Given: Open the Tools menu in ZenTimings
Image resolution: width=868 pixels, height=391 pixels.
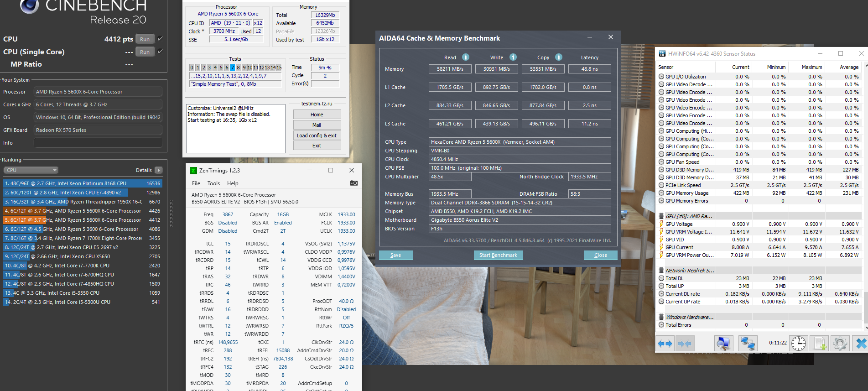Looking at the screenshot, I should click(x=213, y=183).
